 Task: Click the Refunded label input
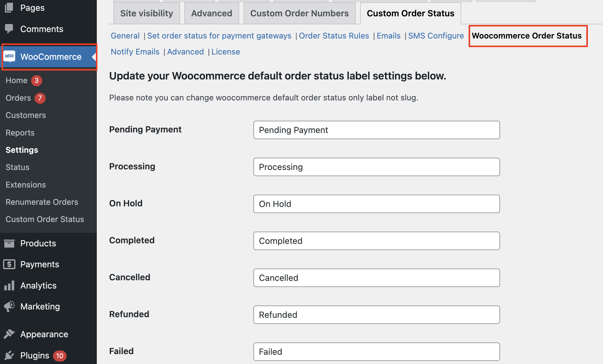[x=377, y=315]
